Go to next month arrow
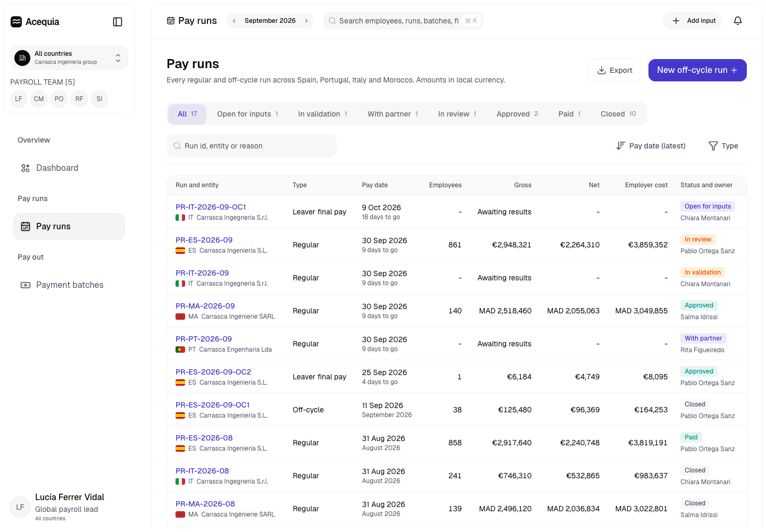The height and width of the screenshot is (532, 766). [306, 21]
